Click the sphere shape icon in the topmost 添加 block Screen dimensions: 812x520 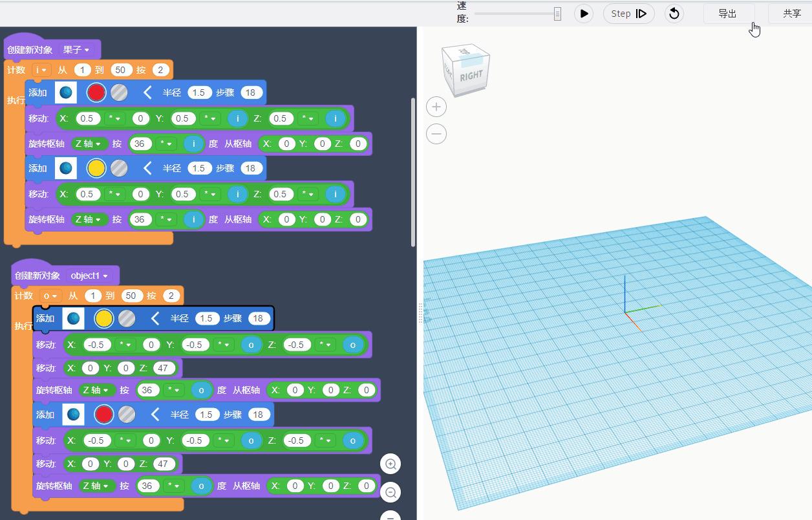66,93
